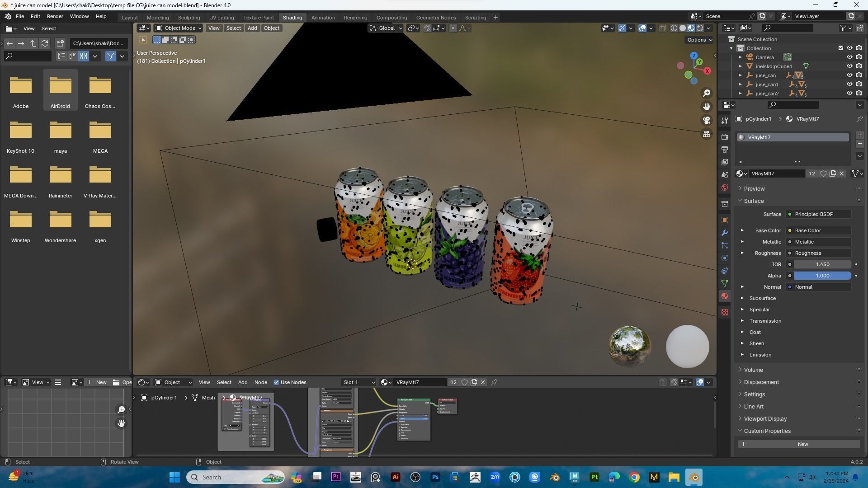Open Physics properties tab icon
The image size is (868, 488).
(725, 258)
